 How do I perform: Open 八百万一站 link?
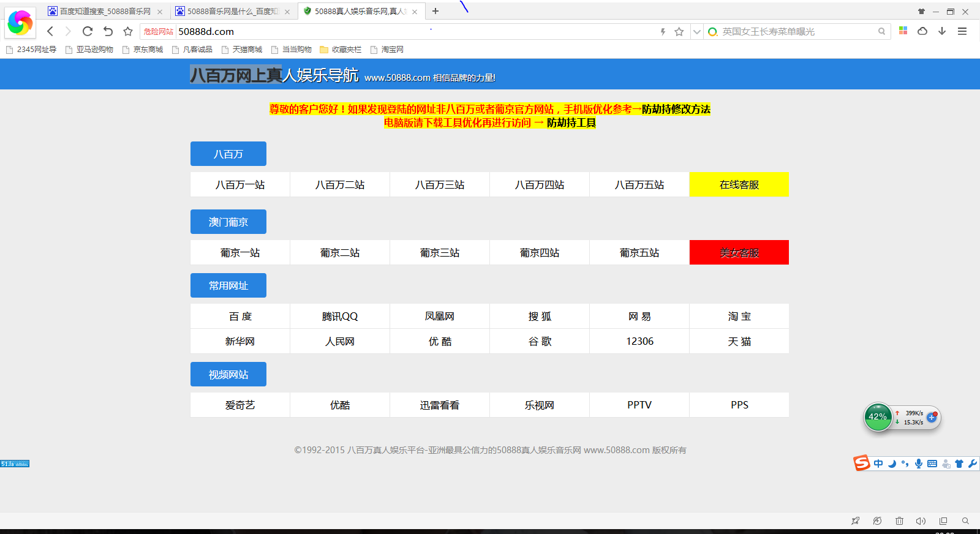click(240, 184)
